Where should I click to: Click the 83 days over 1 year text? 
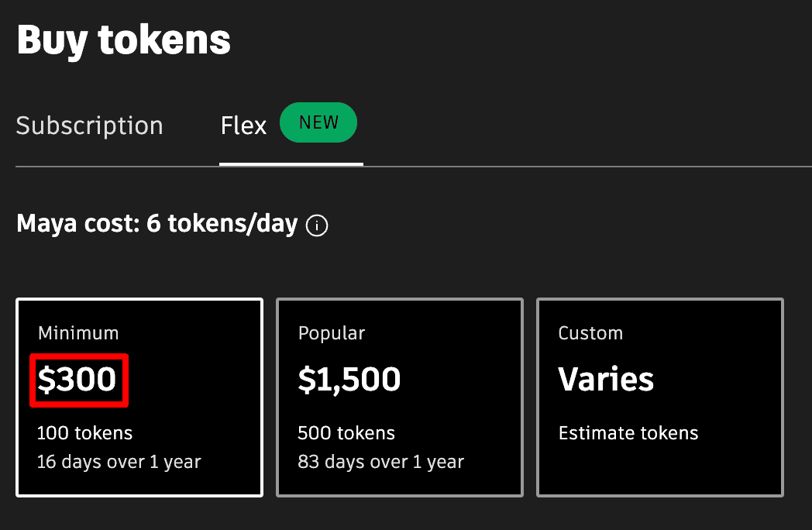pyautogui.click(x=380, y=463)
